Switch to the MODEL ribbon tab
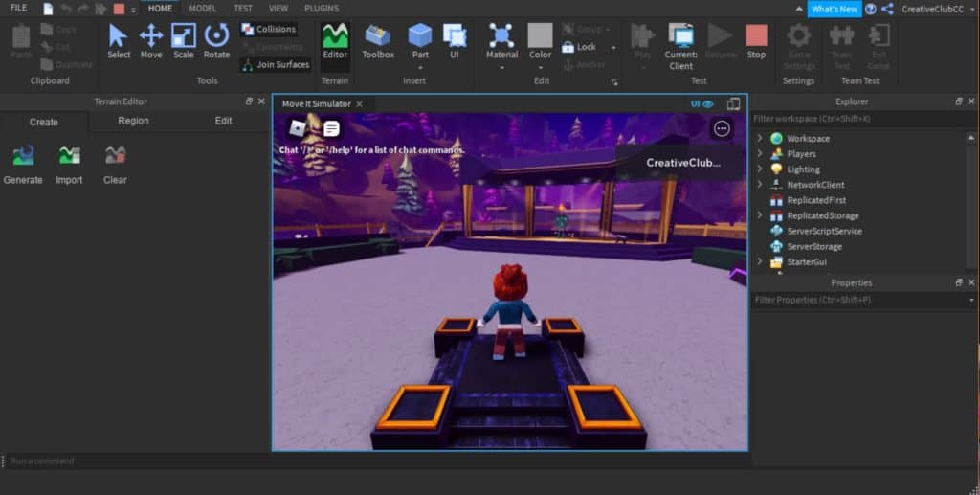 click(x=203, y=9)
